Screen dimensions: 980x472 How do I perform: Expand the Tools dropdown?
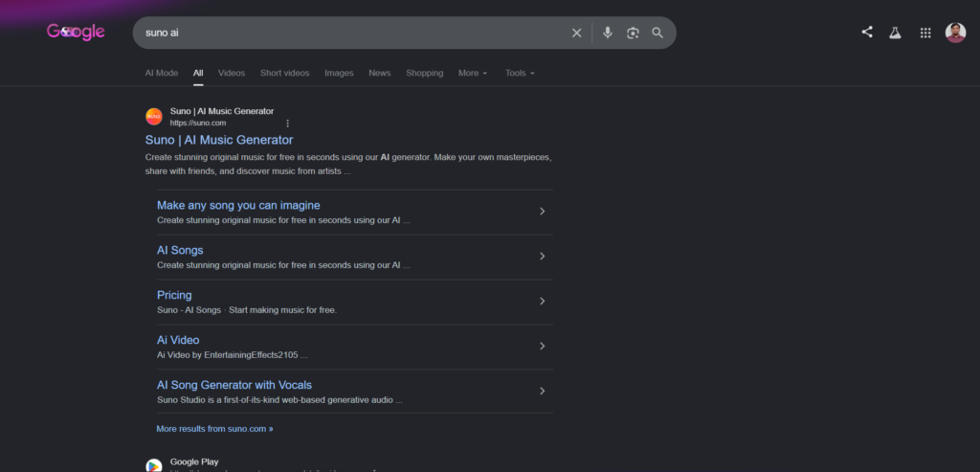[520, 73]
